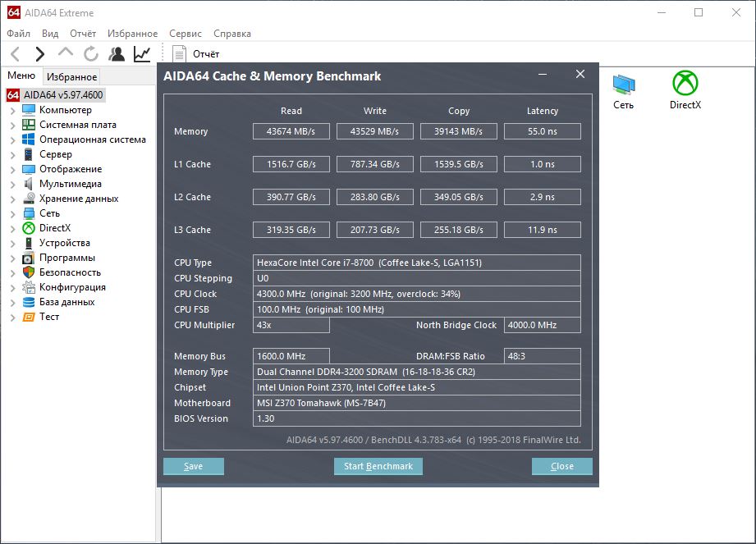Open the Вид menu
The height and width of the screenshot is (544, 756).
point(49,34)
